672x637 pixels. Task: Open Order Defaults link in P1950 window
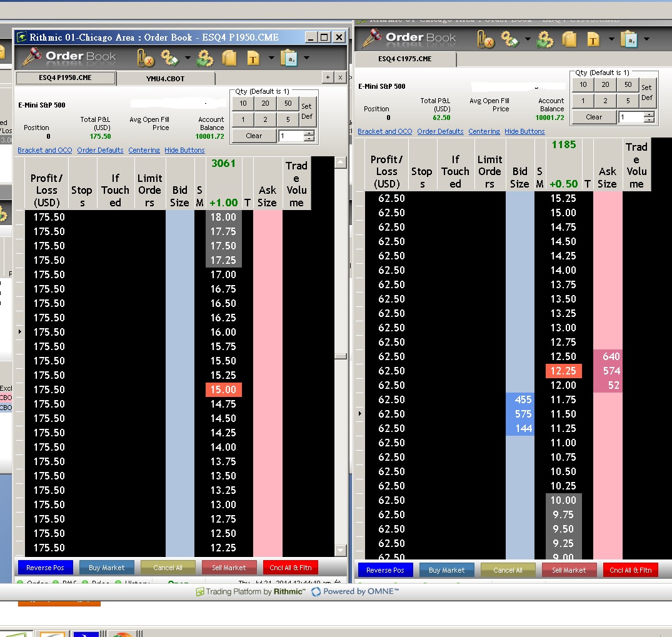100,150
